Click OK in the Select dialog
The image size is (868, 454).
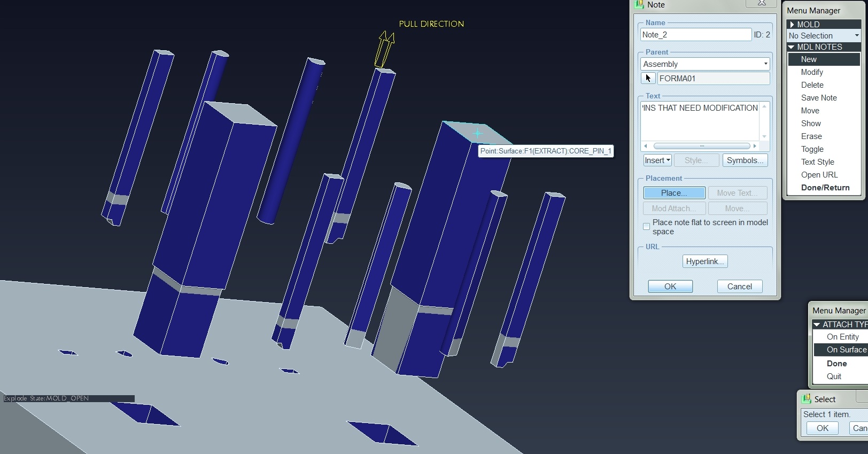(823, 428)
